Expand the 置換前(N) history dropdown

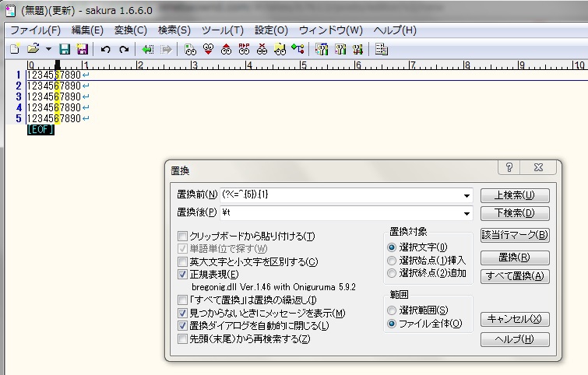(x=467, y=195)
